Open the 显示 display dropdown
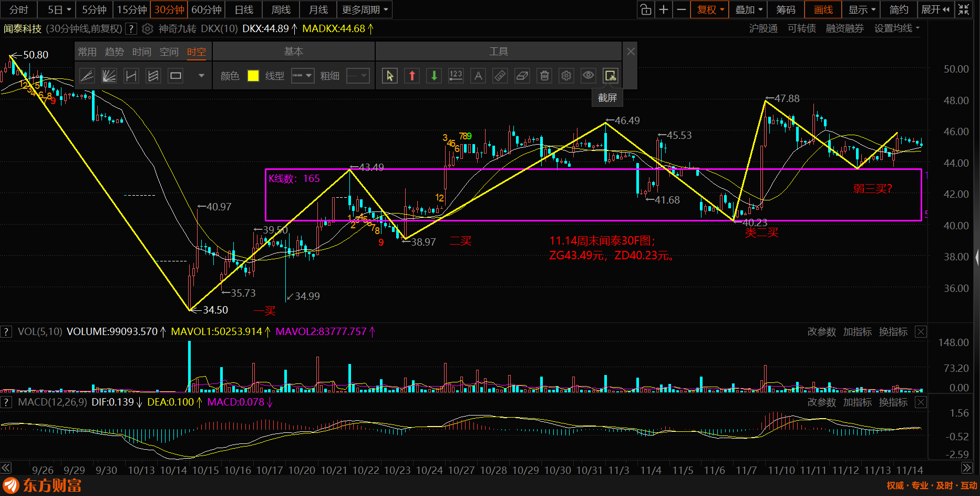This screenshot has height=496, width=980. [x=862, y=9]
